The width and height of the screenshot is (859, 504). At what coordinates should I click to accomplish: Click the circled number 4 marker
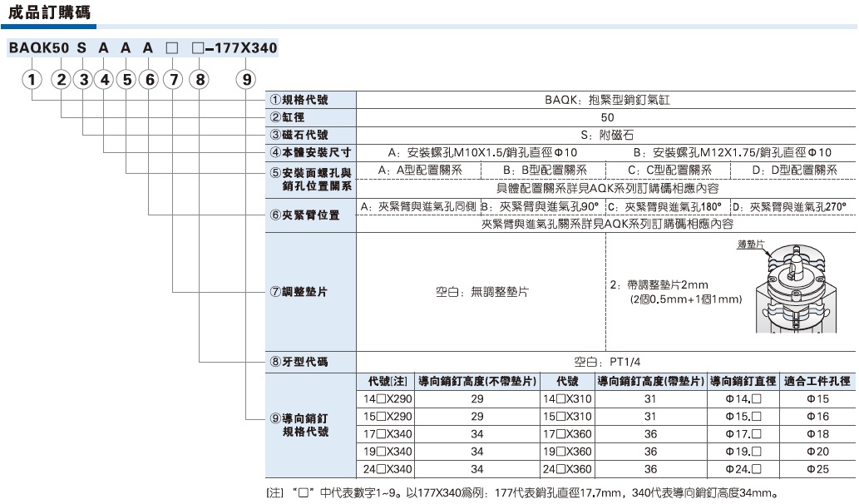pos(104,80)
